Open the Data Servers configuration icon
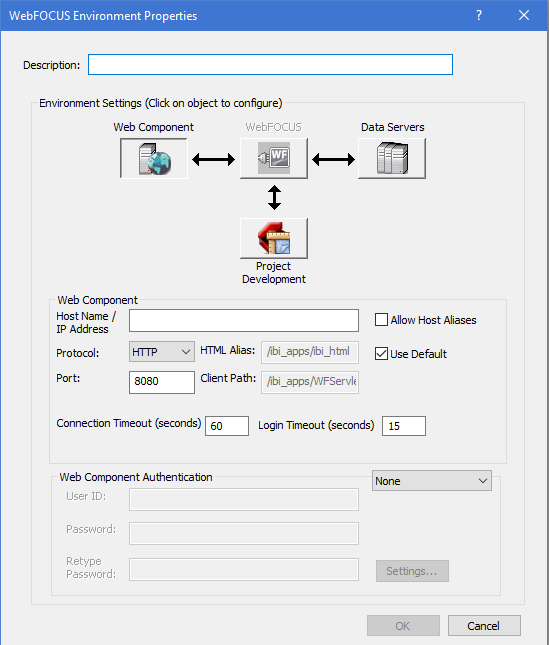This screenshot has height=645, width=549. 392,158
